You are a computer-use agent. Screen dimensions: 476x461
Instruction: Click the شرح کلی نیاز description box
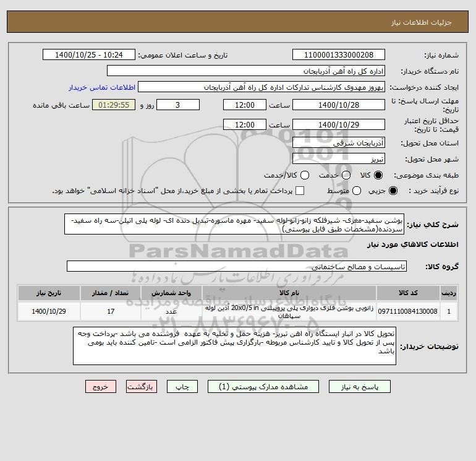234,224
